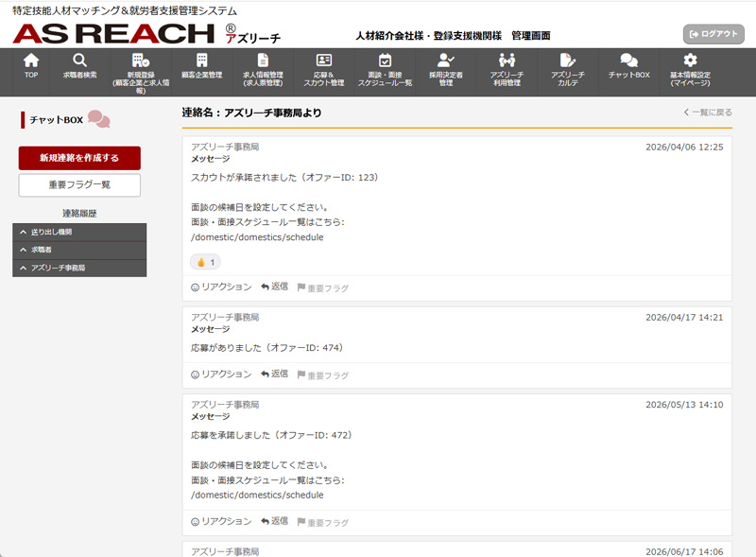Open 顧客企業管理 building icon
The image size is (756, 557).
(201, 61)
